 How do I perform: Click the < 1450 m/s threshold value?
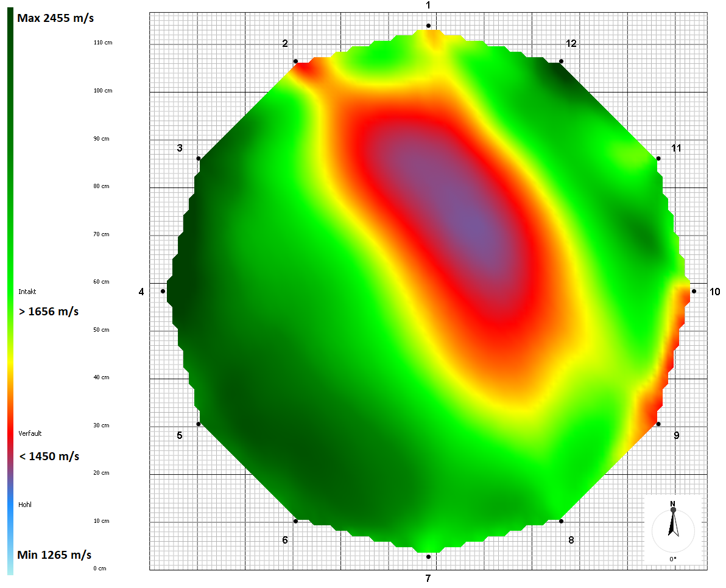point(48,456)
